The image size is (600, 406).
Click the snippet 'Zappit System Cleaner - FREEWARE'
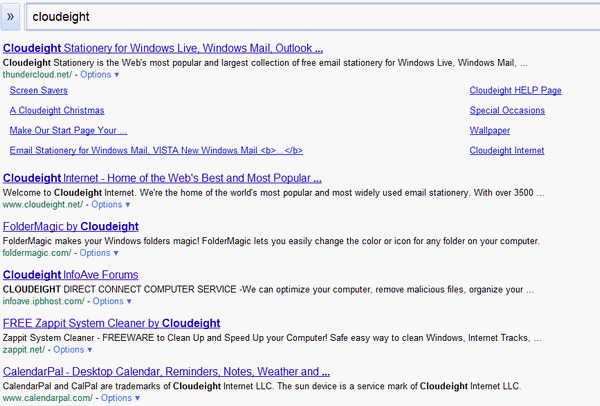pyautogui.click(x=272, y=338)
